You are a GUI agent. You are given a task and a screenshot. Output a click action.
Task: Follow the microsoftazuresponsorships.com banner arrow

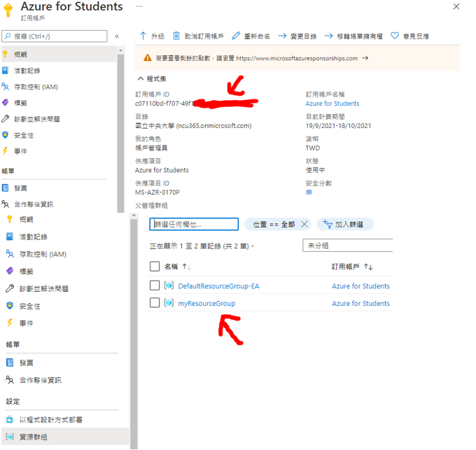[365, 58]
